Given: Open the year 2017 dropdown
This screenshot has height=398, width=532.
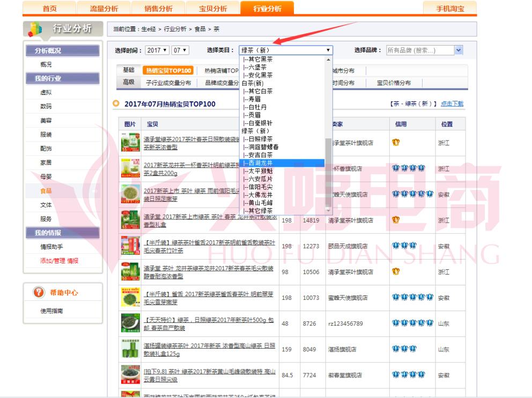Looking at the screenshot, I should click(157, 50).
